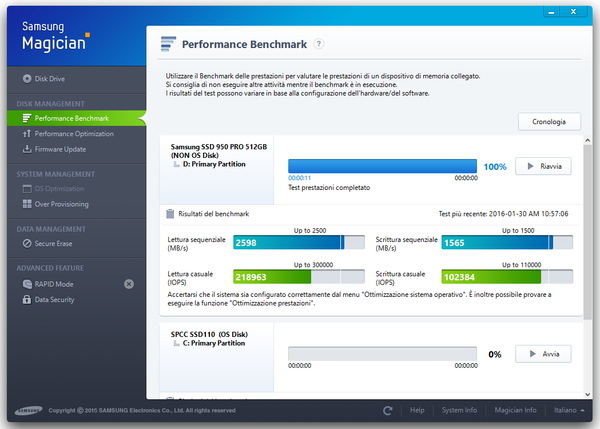Screen dimensions: 600x429
Task: Click the RAPID Mode disabled X badge
Action: click(129, 284)
